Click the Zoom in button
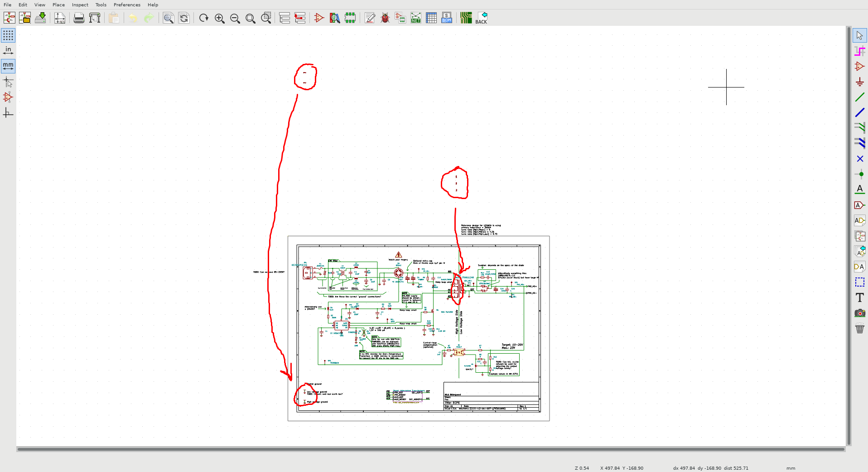The width and height of the screenshot is (868, 472). click(220, 18)
